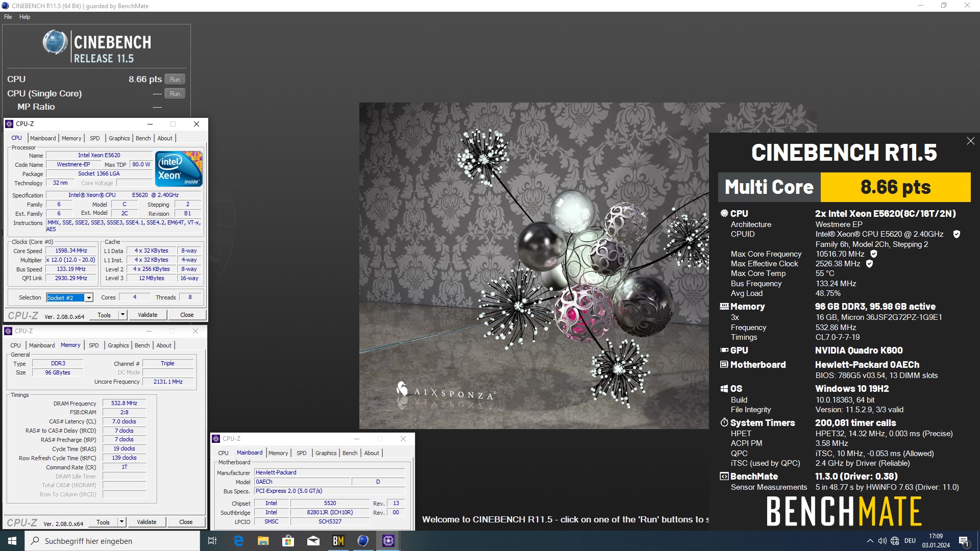
Task: Open Graphics tab in top CPU-Z window
Action: point(119,138)
